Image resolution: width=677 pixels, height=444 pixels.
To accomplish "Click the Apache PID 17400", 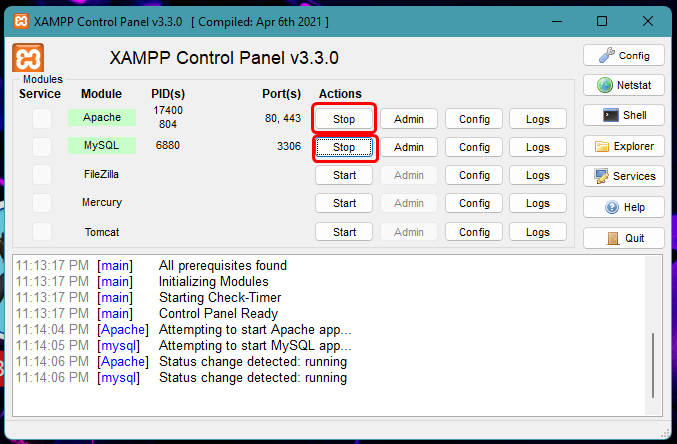I will click(x=168, y=110).
